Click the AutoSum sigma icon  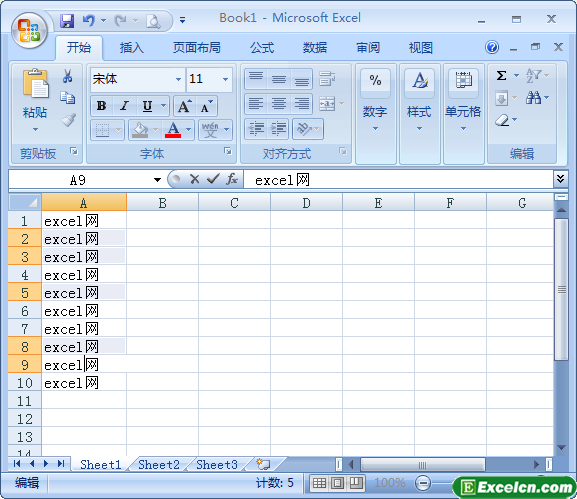click(501, 76)
